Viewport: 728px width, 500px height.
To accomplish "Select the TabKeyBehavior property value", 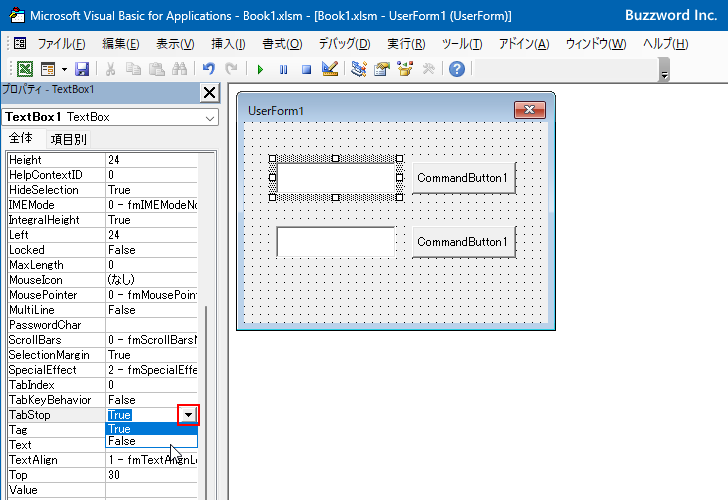I will (152, 400).
